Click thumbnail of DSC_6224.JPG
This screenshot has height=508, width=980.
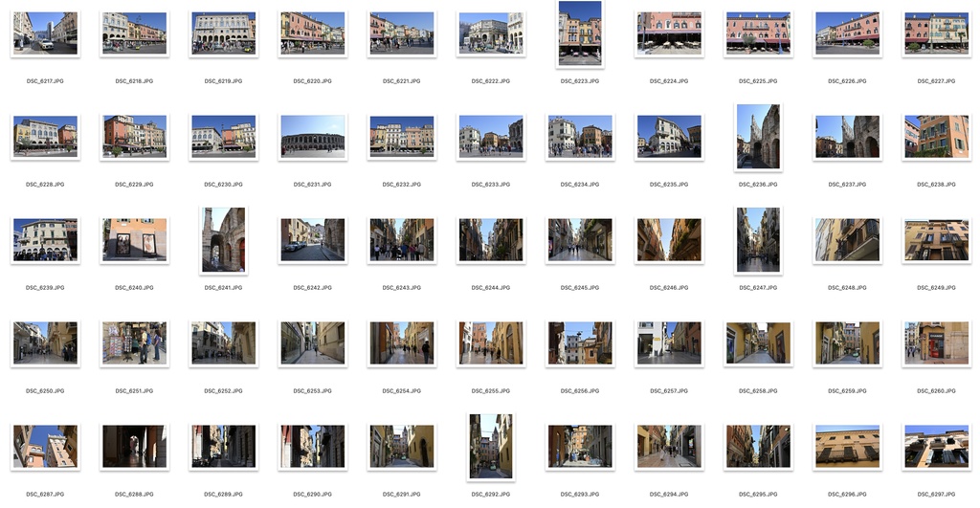coord(669,33)
